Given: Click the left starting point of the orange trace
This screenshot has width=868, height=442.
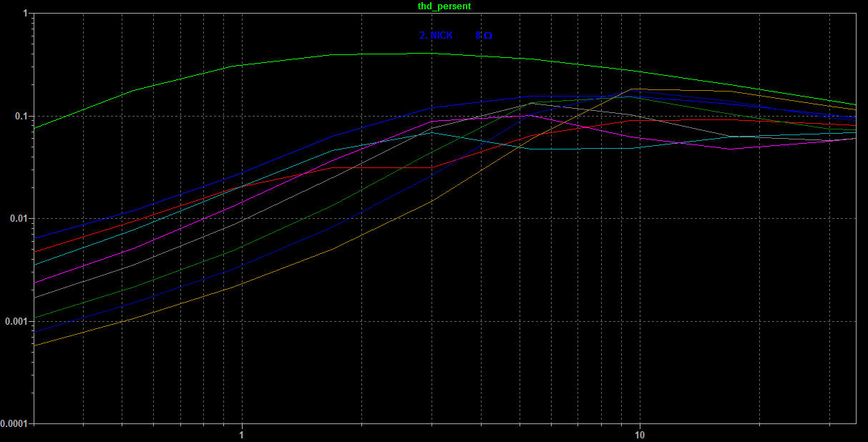Looking at the screenshot, I should 35,345.
